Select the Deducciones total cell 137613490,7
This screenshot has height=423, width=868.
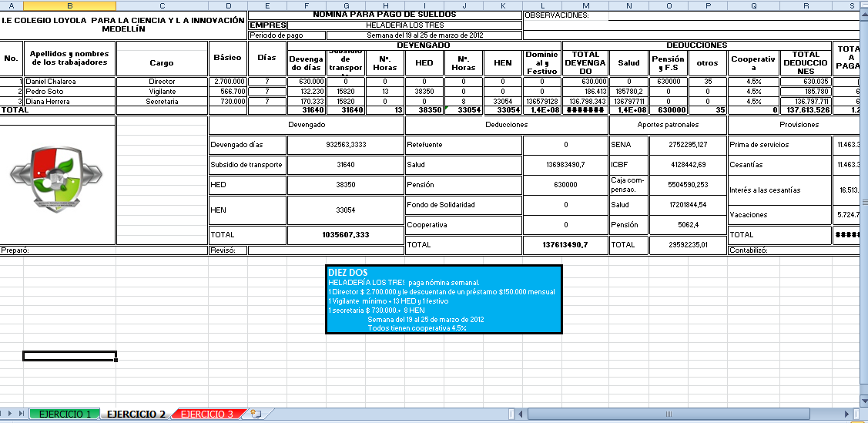(565, 244)
